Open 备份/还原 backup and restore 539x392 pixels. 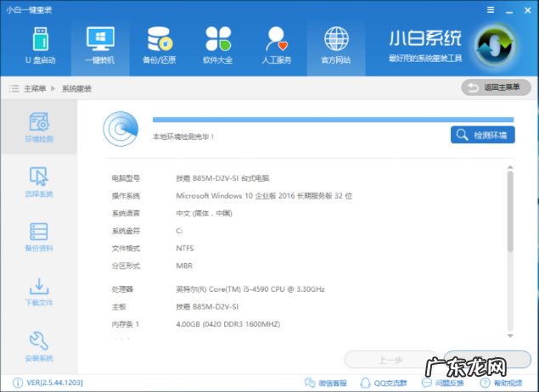160,47
